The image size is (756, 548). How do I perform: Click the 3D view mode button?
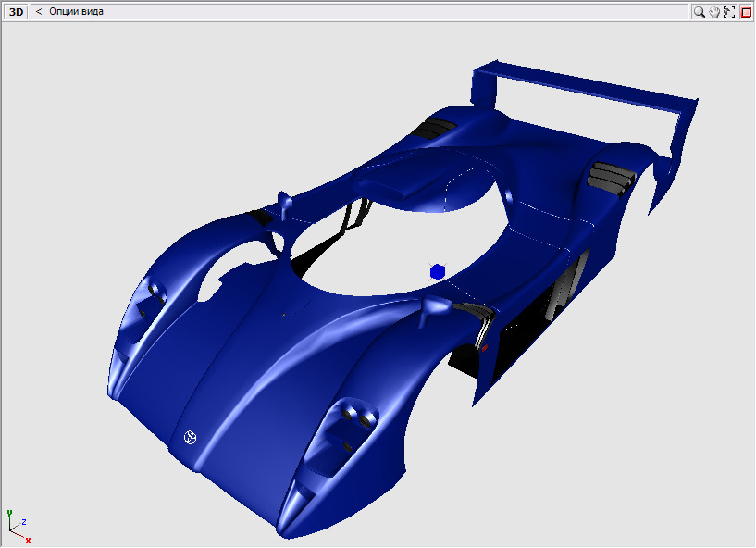pos(16,12)
